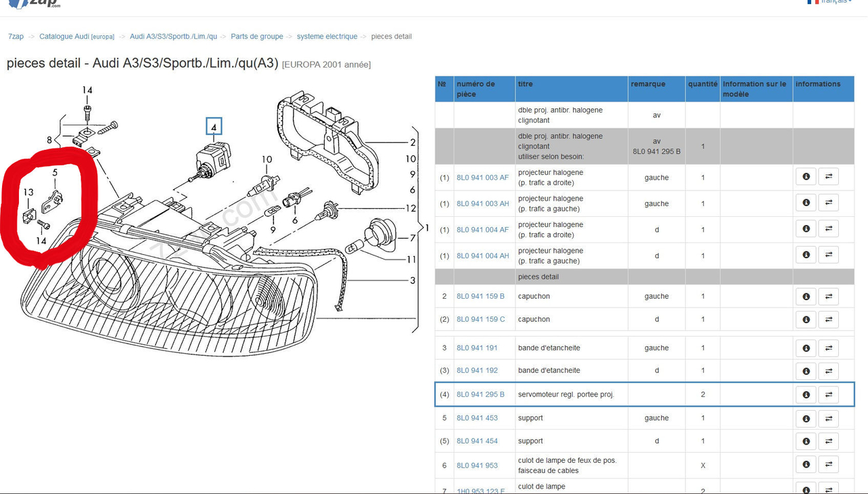Show info for servomoteur 8L0 941 295 B
The height and width of the screenshot is (494, 868).
(806, 395)
